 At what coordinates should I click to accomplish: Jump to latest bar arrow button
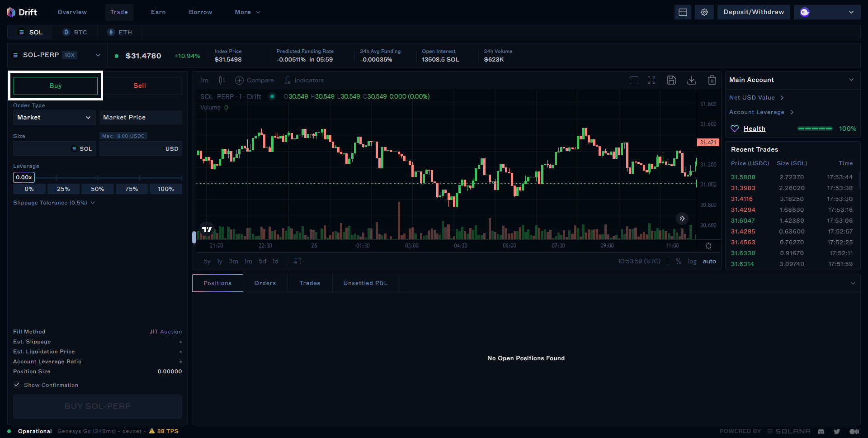(682, 219)
